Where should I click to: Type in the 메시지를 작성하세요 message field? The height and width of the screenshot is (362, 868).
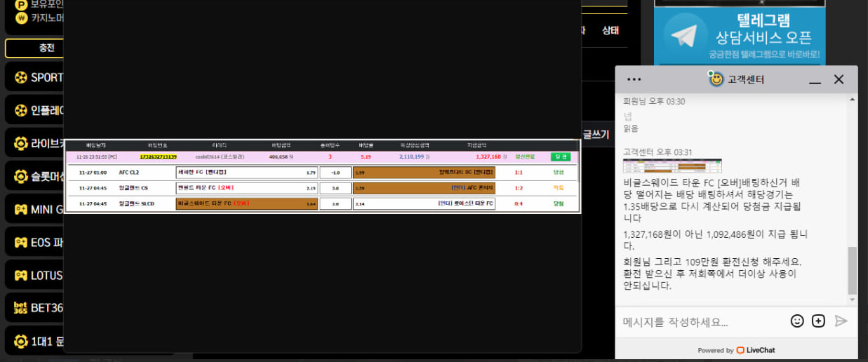tap(702, 322)
